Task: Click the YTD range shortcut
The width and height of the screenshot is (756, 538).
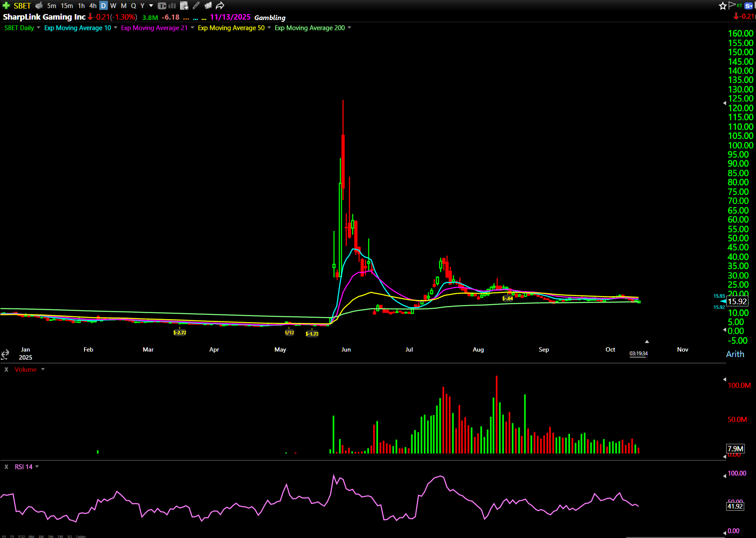Action: click(x=21, y=536)
